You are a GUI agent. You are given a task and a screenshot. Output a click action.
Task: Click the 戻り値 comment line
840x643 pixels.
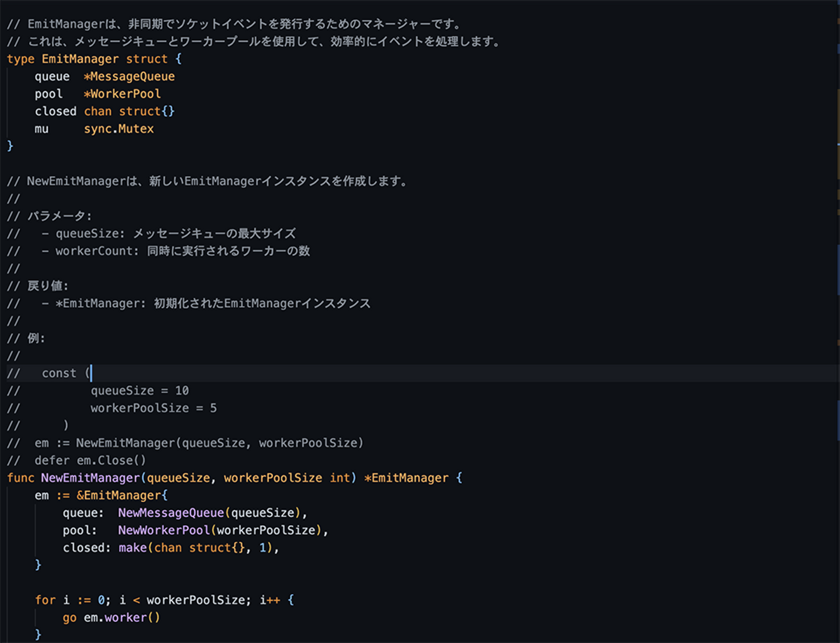(48, 286)
